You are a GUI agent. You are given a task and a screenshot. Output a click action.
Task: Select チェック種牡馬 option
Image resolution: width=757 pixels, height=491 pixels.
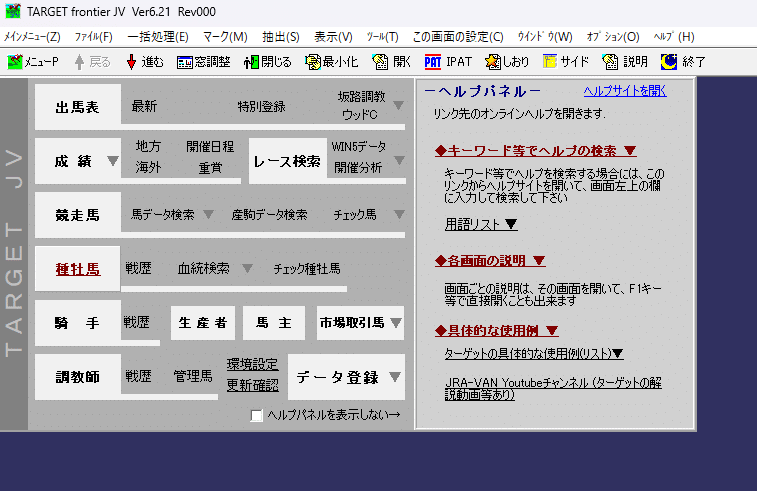[x=307, y=269]
